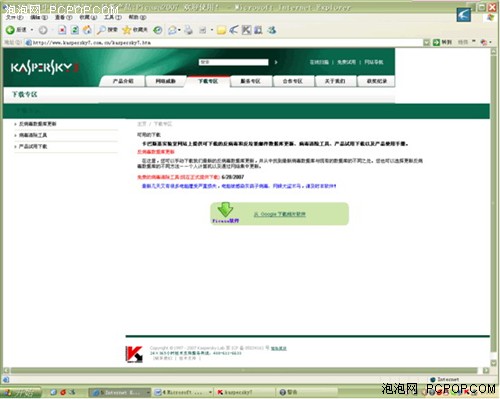
Task: Click the Mail toolbar icon
Action: 172,30
